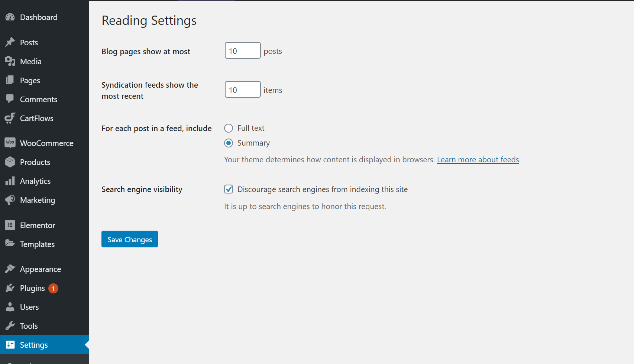Go to the Users menu
Screen dimensions: 634x364
[x=29, y=307]
